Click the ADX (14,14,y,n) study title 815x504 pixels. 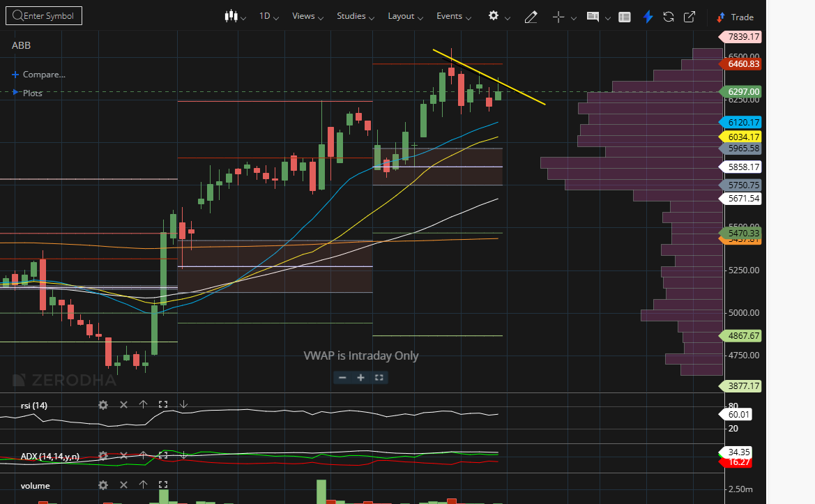(x=50, y=456)
